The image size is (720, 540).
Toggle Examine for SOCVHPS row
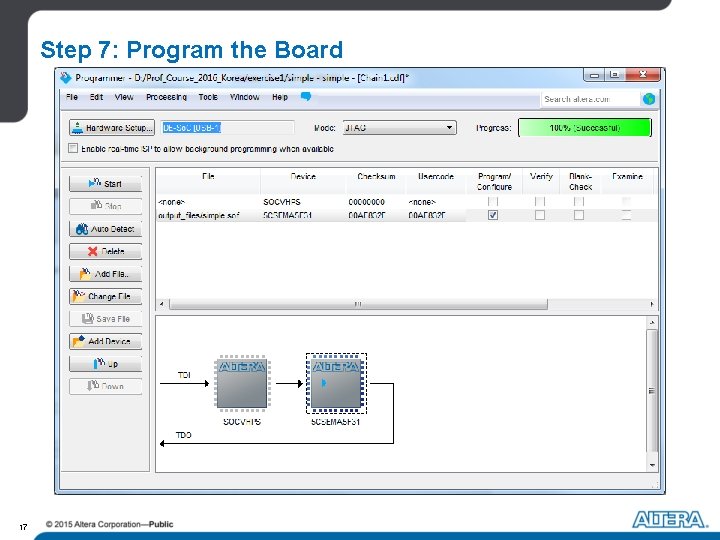[x=626, y=202]
